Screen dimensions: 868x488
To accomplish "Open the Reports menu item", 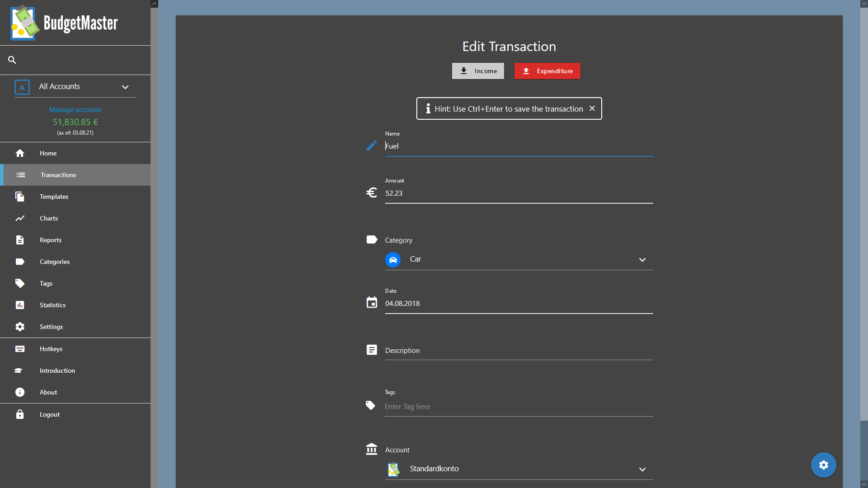I will pyautogui.click(x=75, y=240).
